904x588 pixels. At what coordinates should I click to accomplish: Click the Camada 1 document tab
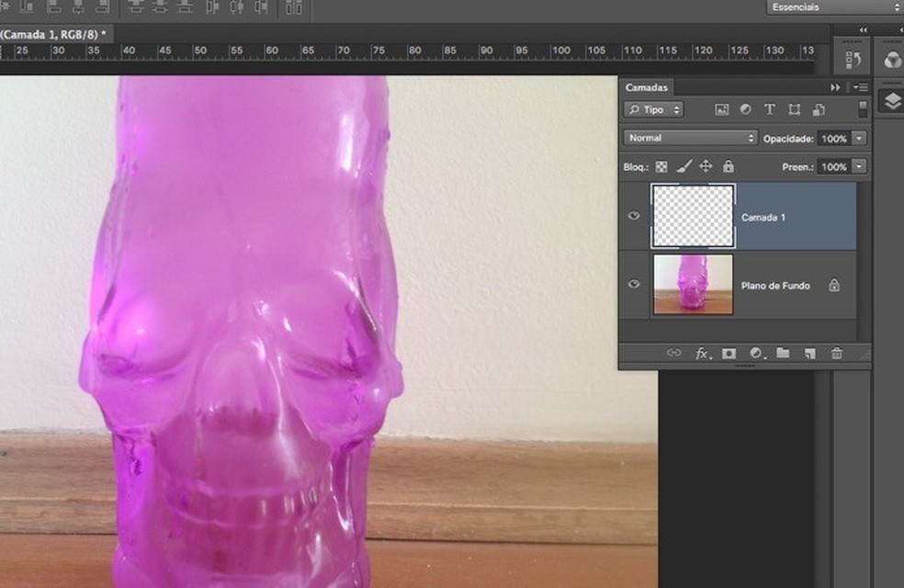point(53,33)
